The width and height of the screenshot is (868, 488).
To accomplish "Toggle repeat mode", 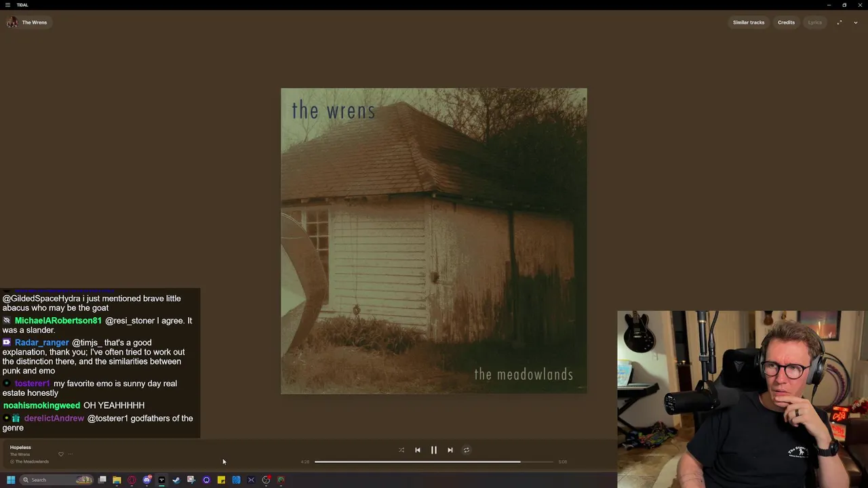I will [x=467, y=450].
